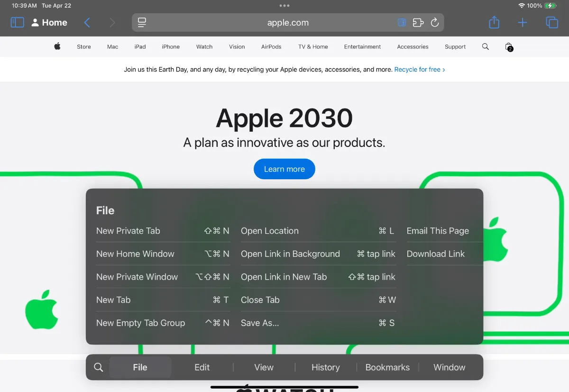Choose Close Tab

[x=318, y=300]
